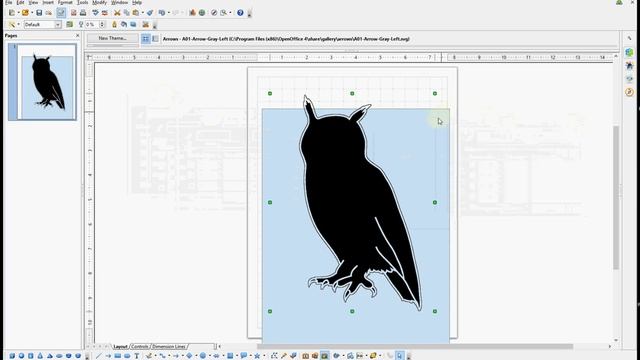Click the Open file folder icon
This screenshot has height=360, width=640.
tap(25, 13)
